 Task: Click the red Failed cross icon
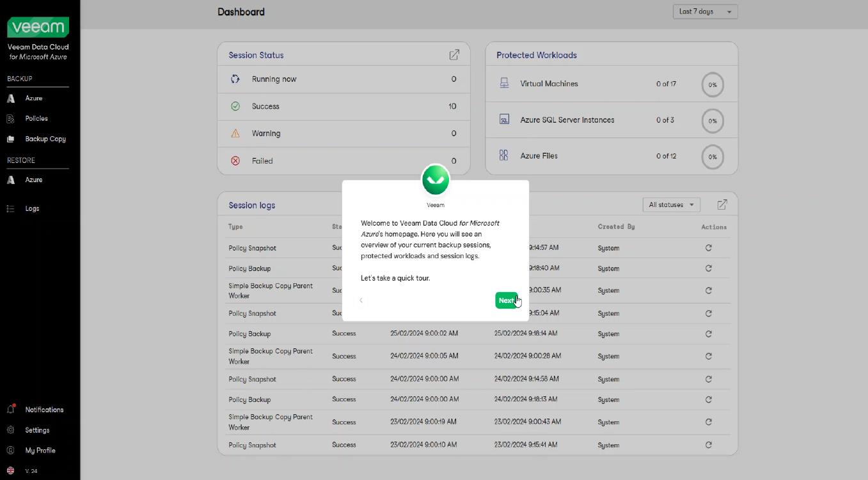(235, 161)
